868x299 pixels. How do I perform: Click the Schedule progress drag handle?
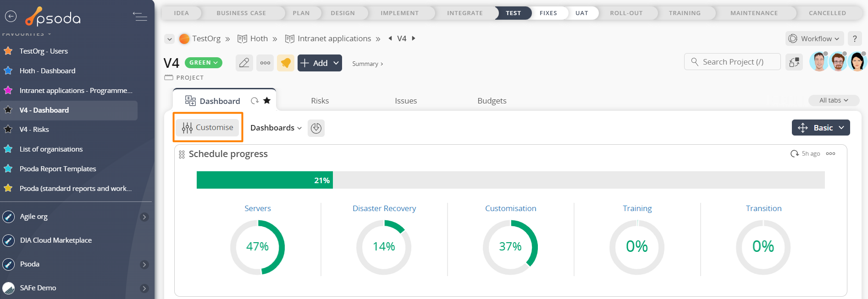182,154
